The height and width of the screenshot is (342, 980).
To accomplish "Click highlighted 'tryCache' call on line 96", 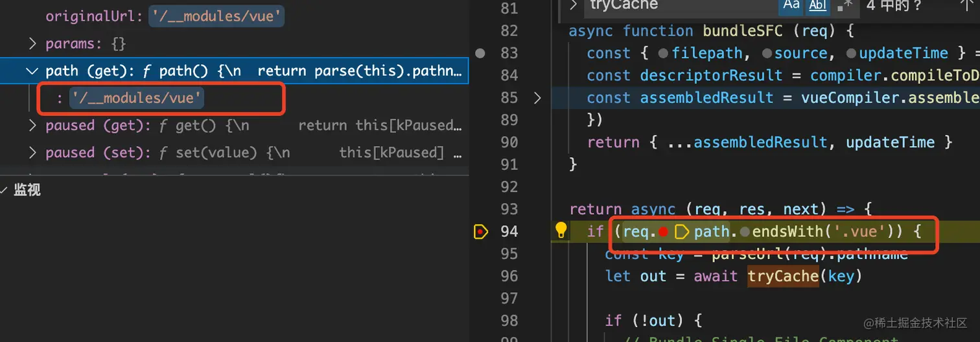I will point(783,276).
